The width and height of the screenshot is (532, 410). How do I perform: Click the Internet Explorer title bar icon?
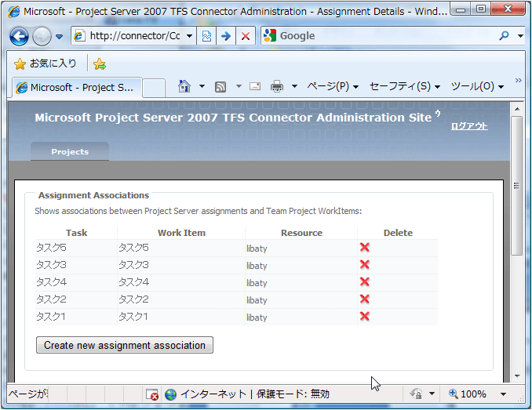pos(14,12)
